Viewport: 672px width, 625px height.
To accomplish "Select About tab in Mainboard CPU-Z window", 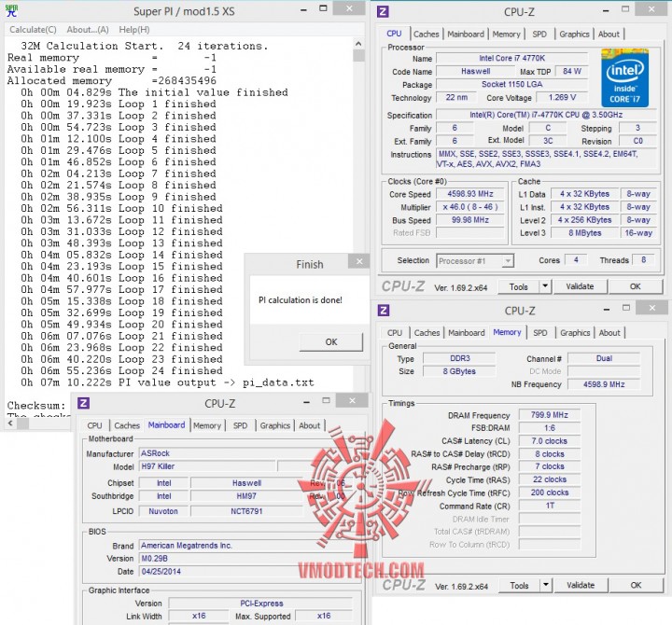I will click(x=310, y=425).
